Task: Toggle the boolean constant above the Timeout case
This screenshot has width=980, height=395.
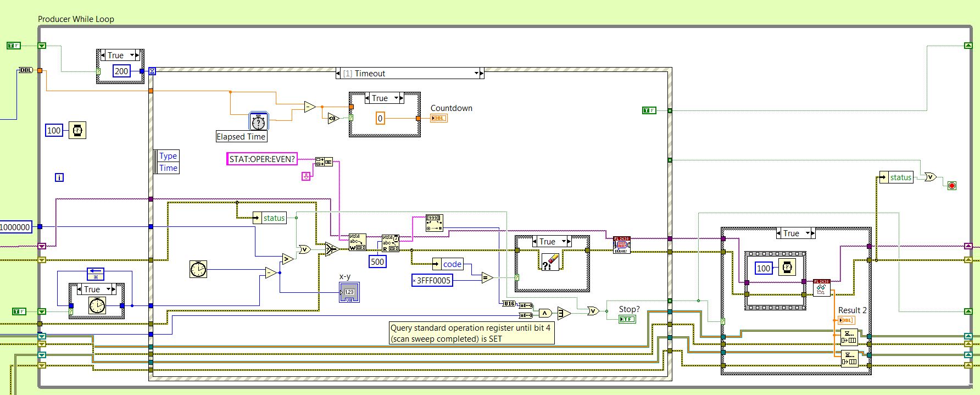Action: pos(649,110)
